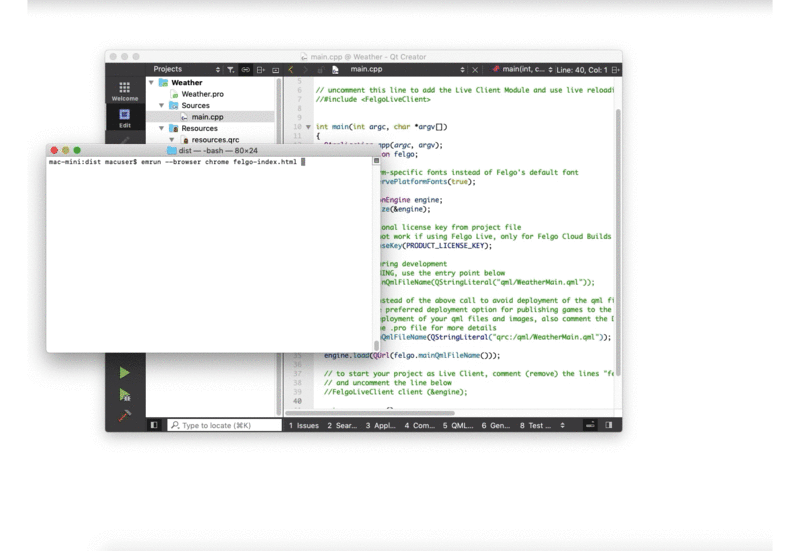Click the engine.load(QUrl(...)) code line
800x551 pixels.
tap(412, 355)
